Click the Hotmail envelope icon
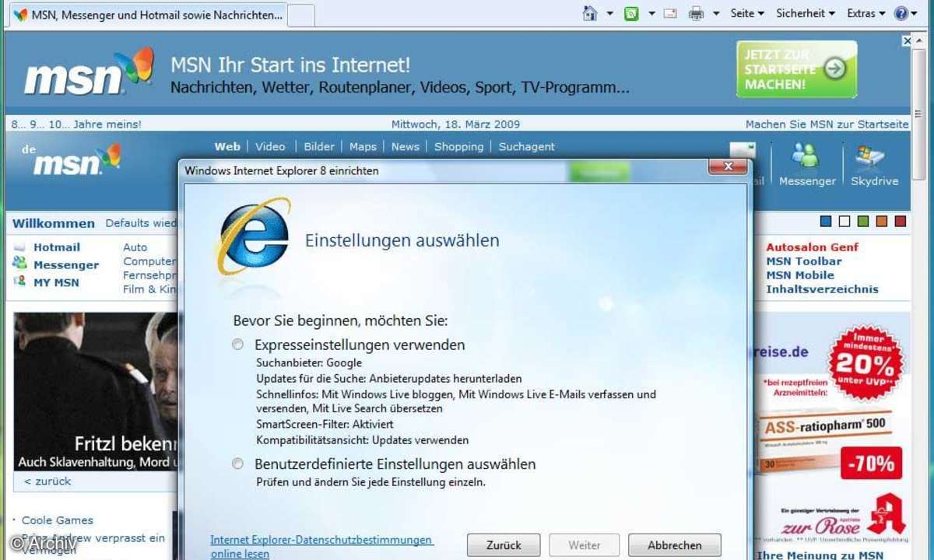Image resolution: width=934 pixels, height=560 pixels. click(19, 247)
